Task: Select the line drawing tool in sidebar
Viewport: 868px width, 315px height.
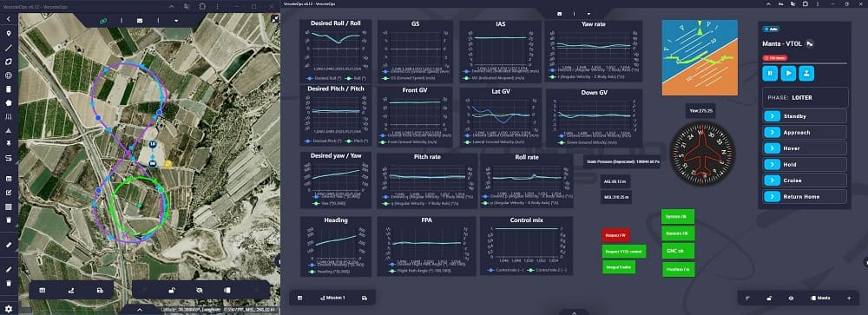Action: tap(9, 47)
